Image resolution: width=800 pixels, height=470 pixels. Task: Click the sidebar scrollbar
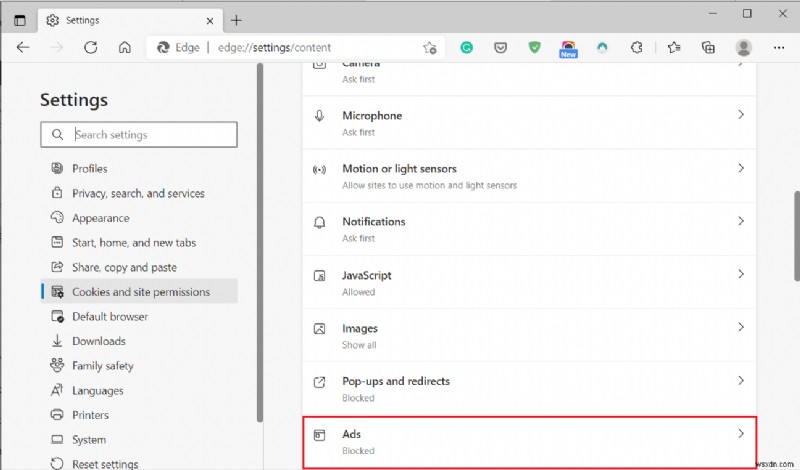click(x=260, y=242)
